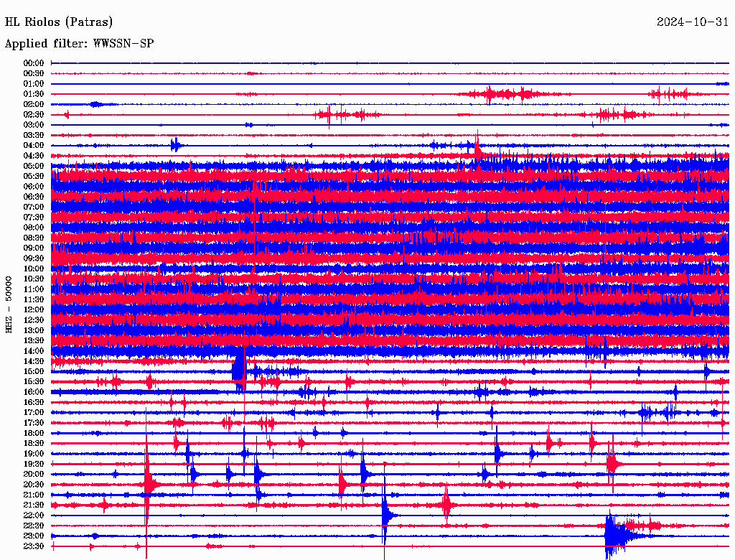735x560 pixels.
Task: Select the 10:30 time label
Action: (34, 279)
